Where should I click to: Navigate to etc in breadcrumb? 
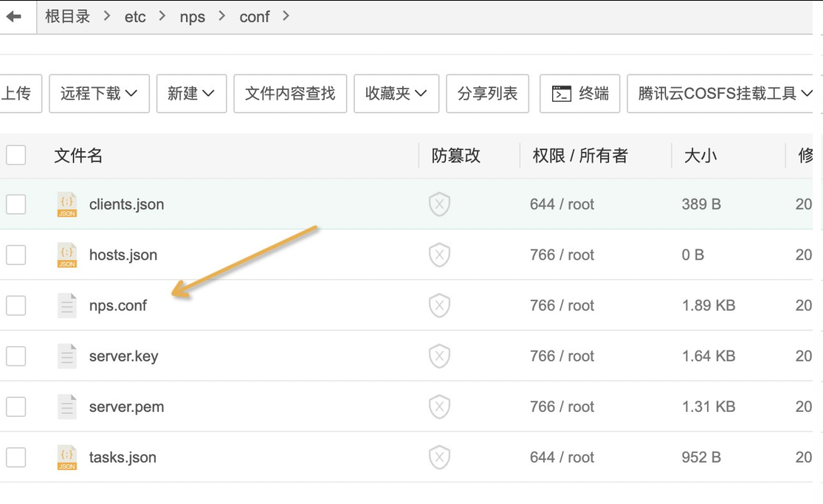tap(135, 17)
